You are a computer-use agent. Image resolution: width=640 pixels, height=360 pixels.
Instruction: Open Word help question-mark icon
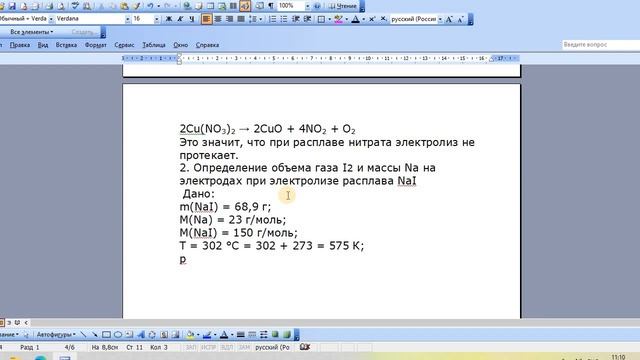pyautogui.click(x=317, y=6)
